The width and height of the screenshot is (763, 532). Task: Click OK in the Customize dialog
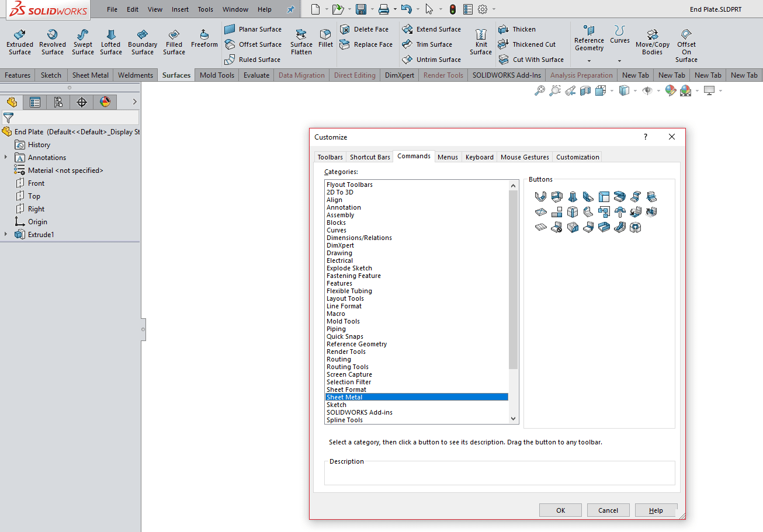[x=560, y=510]
